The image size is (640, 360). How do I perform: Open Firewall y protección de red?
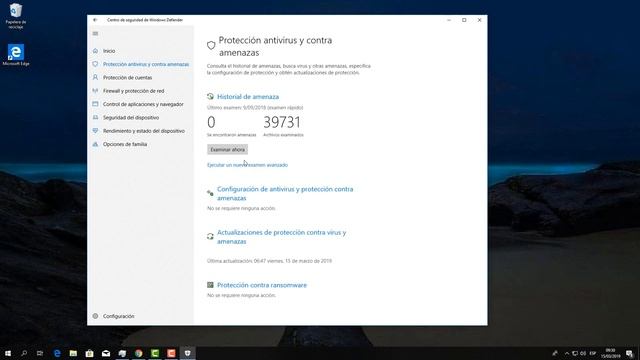(x=133, y=91)
